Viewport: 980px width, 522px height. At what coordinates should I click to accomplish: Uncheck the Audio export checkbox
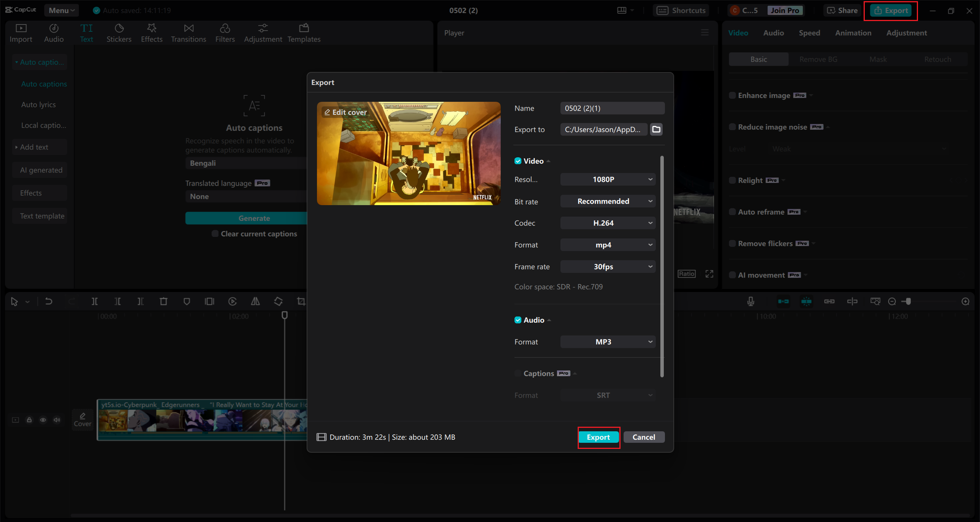tap(518, 320)
